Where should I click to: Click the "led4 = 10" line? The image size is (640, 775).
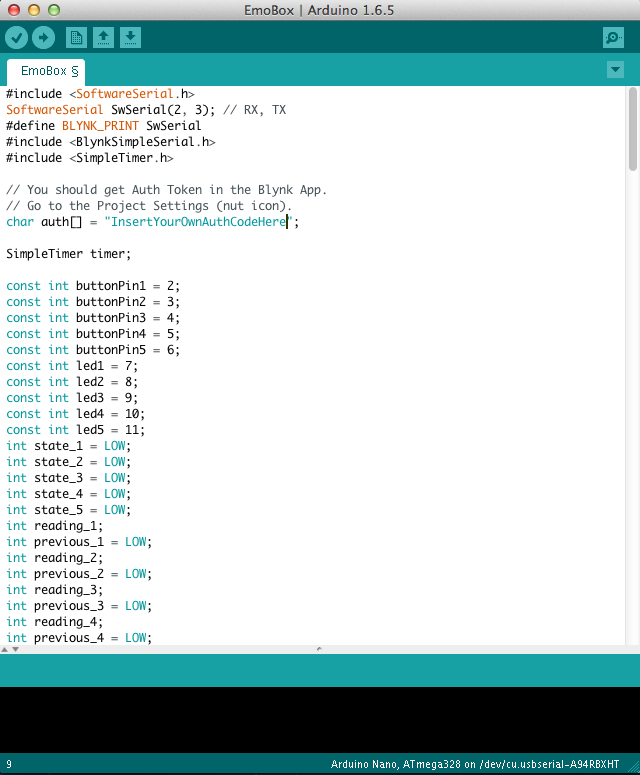coord(76,414)
